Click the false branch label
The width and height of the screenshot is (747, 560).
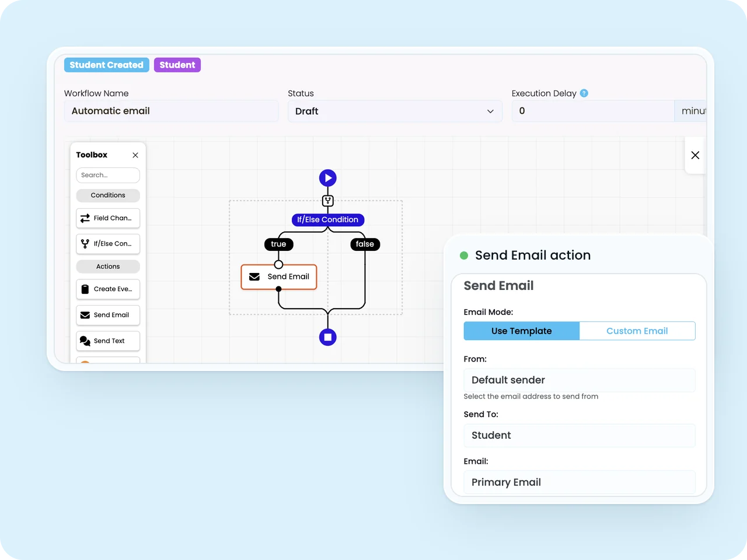[x=365, y=244]
